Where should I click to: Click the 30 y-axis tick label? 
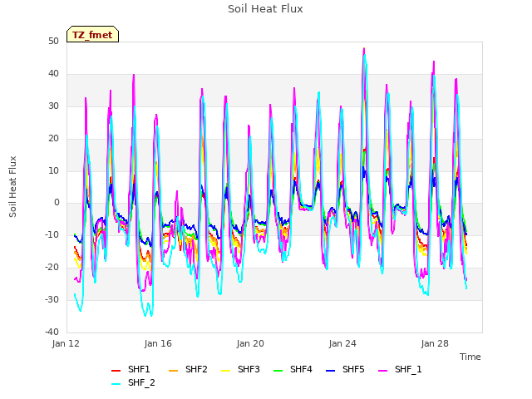(53, 106)
